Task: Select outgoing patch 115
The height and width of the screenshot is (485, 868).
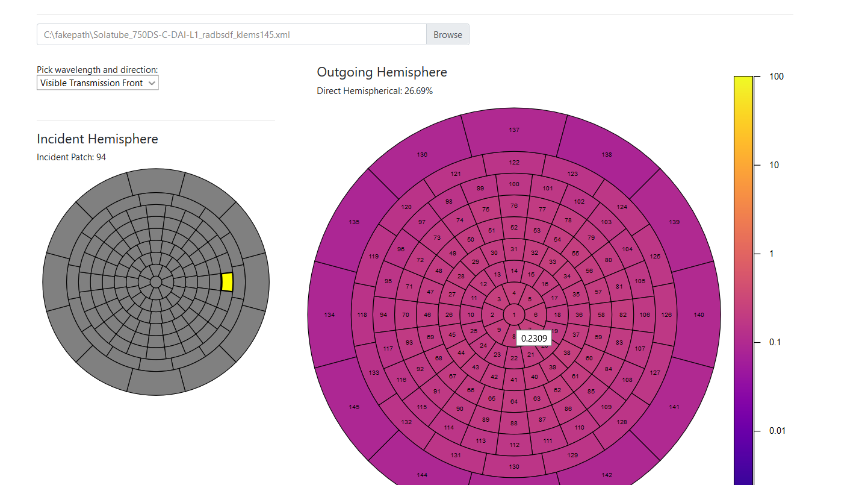Action: [421, 407]
